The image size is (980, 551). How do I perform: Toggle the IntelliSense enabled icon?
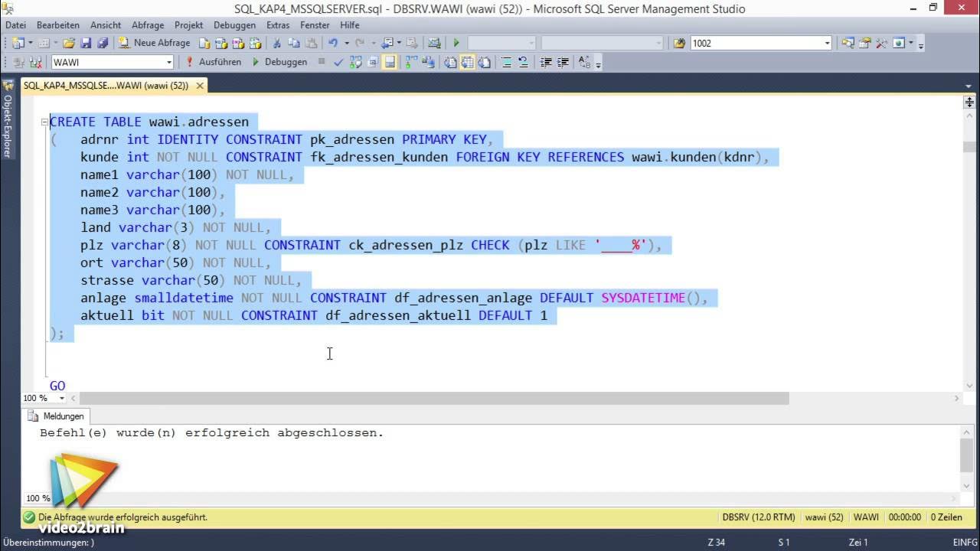390,62
